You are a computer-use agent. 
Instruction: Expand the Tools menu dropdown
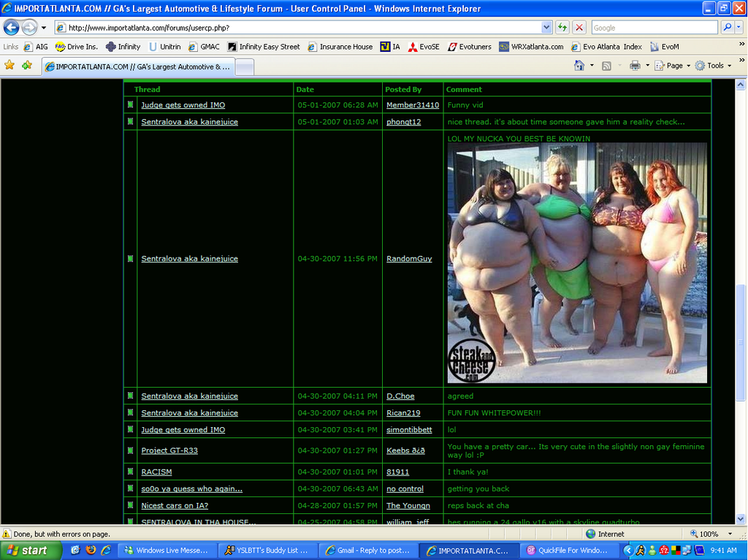714,66
